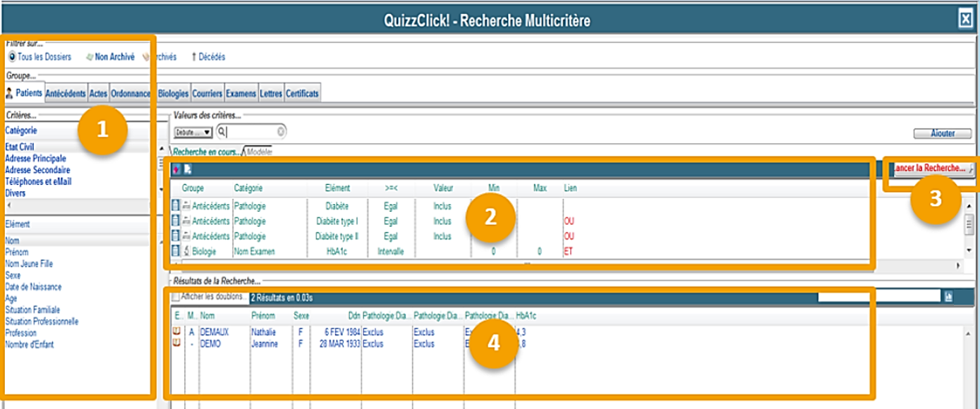This screenshot has height=409, width=980.
Task: Open the 'Débute' operator dropdown
Action: (x=193, y=132)
